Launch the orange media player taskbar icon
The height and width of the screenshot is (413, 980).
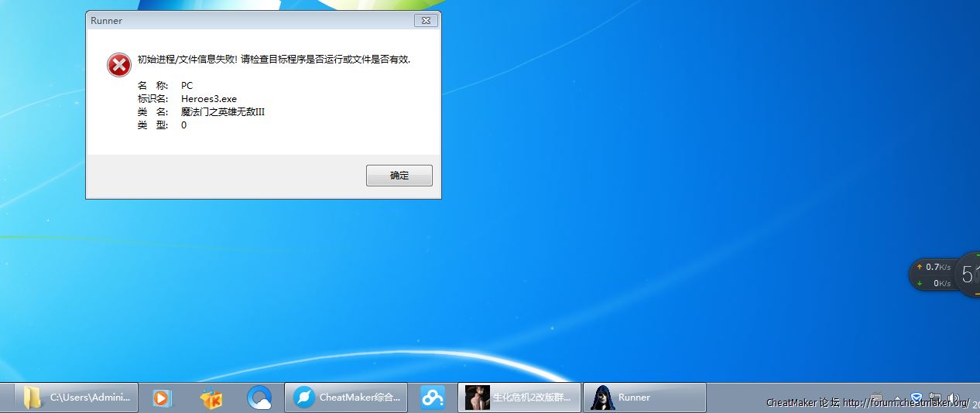coord(162,398)
